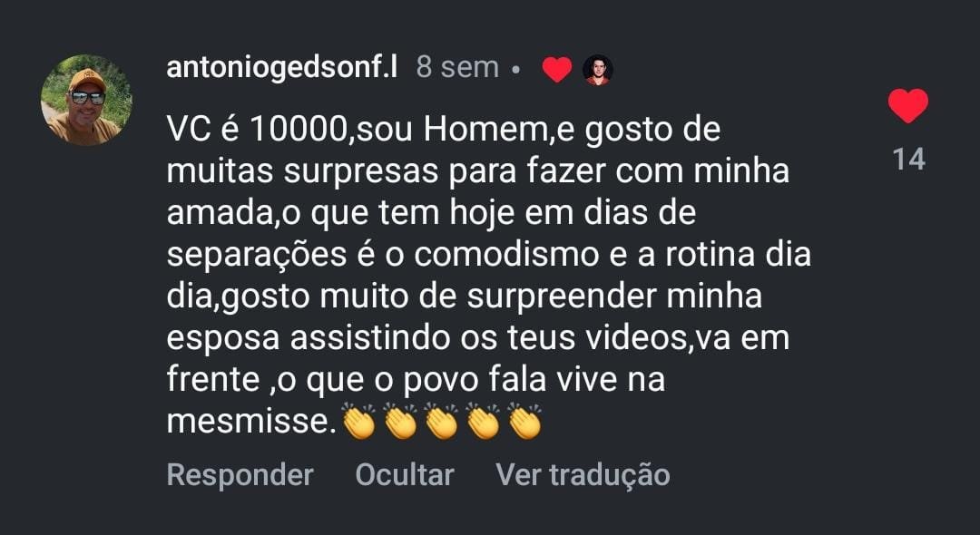View the 14 likes count

pos(908,160)
